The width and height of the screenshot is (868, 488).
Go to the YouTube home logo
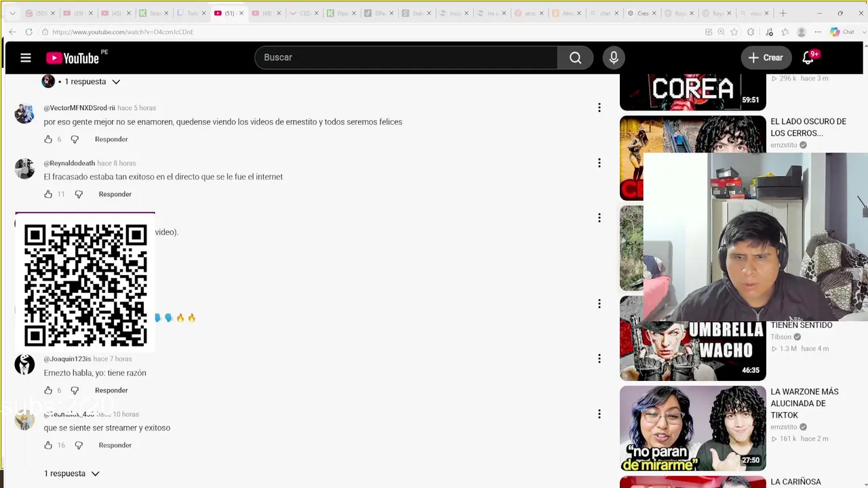coord(73,58)
